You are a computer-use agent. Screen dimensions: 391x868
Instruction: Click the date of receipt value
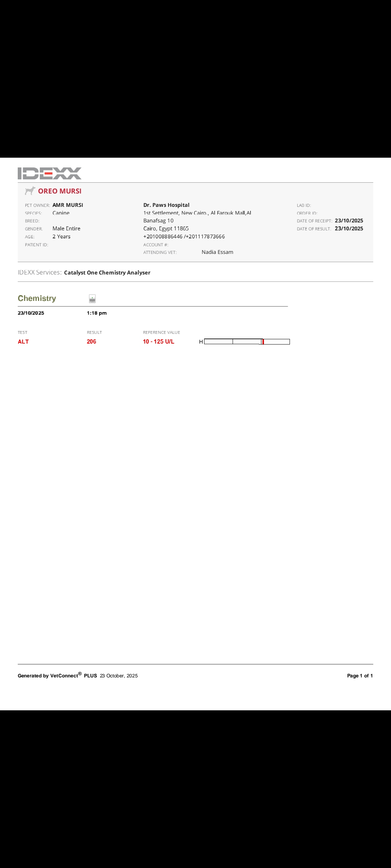pos(349,221)
